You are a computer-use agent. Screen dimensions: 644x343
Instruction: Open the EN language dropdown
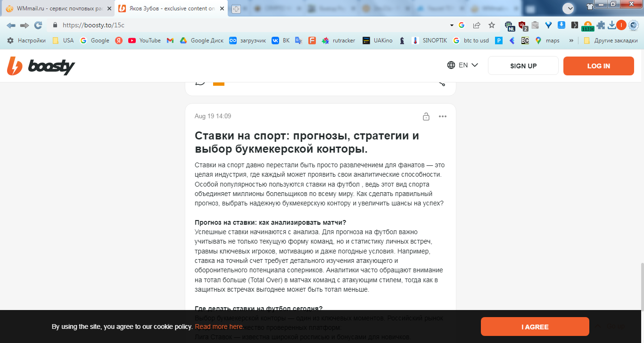[x=463, y=65]
